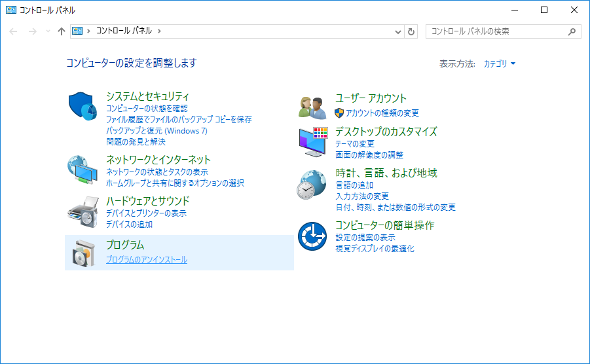
Task: Click the User Accounts people icon
Action: click(x=312, y=107)
